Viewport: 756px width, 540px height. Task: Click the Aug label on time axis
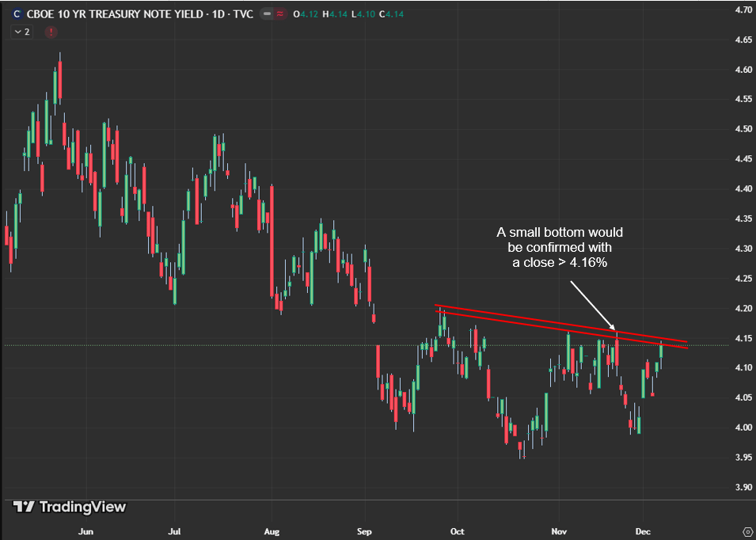coord(272,532)
